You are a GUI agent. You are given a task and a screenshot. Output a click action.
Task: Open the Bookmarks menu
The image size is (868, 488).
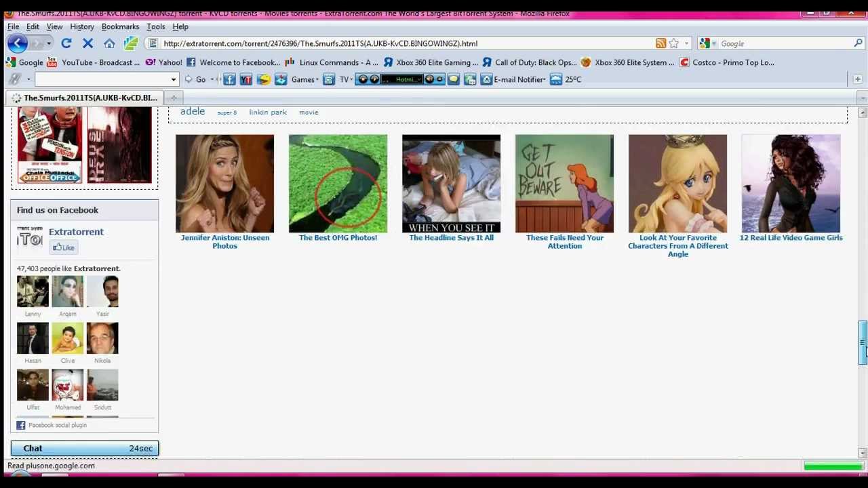[x=120, y=26]
